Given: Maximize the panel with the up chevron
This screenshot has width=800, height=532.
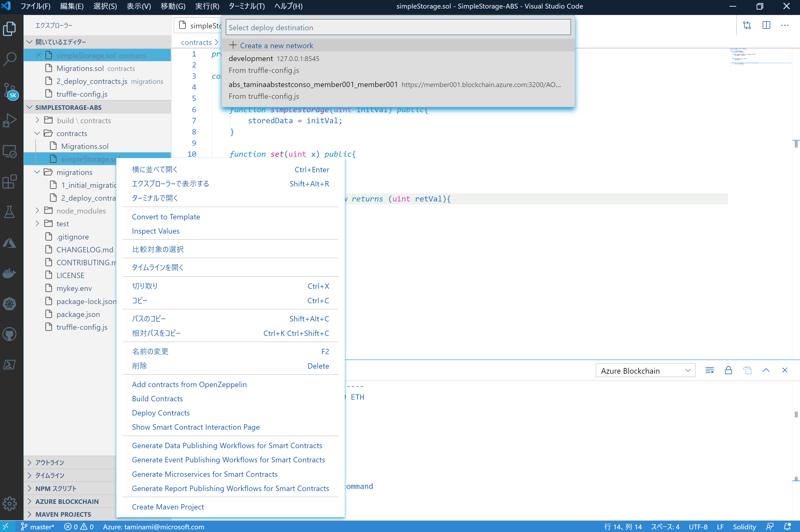Looking at the screenshot, I should (766, 370).
